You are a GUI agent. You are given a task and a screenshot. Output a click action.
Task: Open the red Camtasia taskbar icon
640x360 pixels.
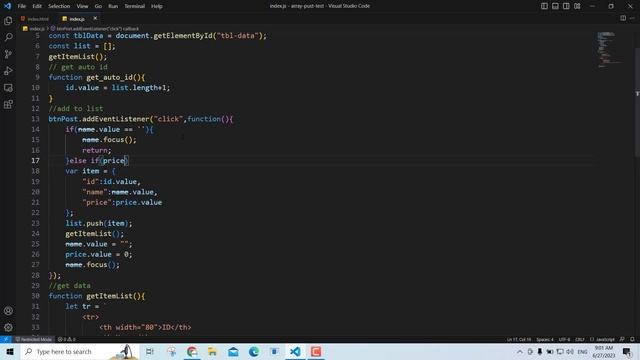316,351
